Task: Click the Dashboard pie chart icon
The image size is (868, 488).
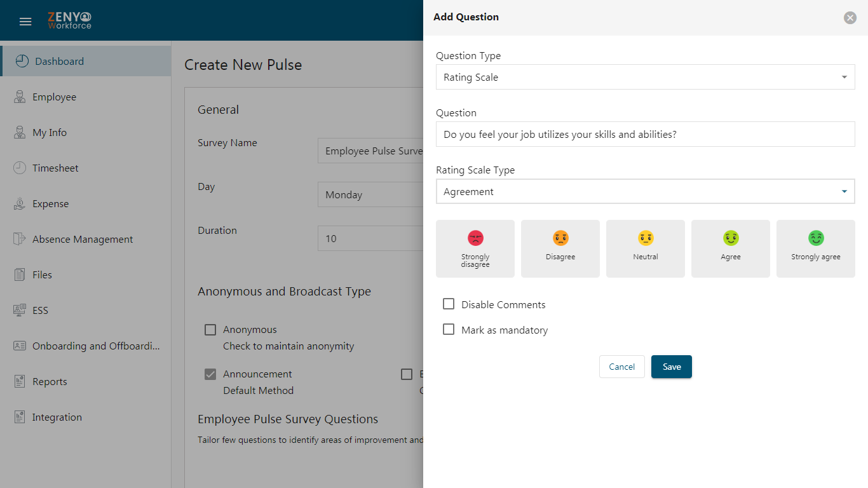Action: 22,61
